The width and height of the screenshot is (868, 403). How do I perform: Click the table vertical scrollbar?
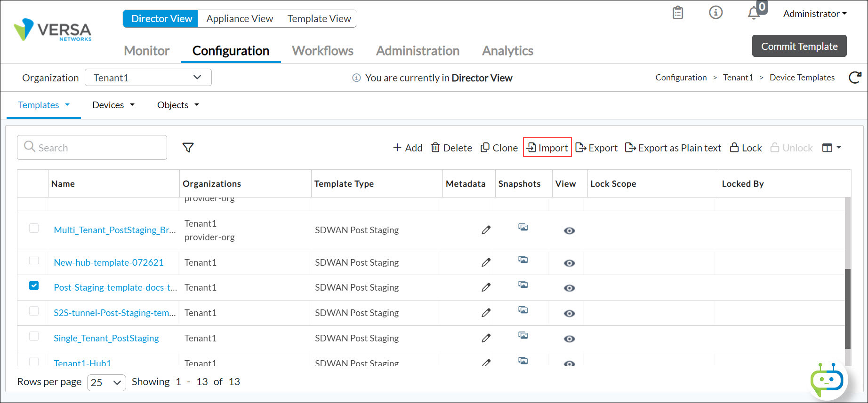point(847,308)
